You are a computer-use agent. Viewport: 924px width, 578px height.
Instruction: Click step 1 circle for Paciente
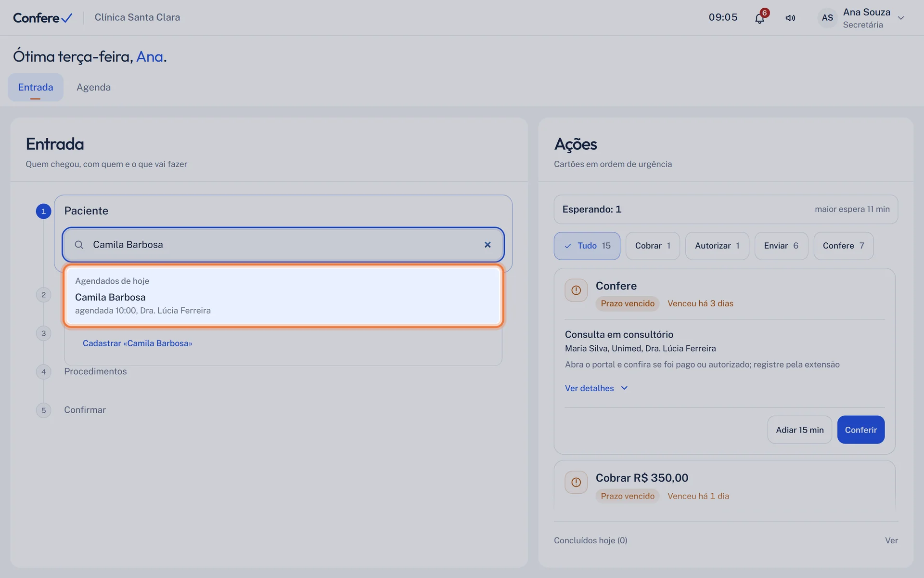(x=43, y=211)
